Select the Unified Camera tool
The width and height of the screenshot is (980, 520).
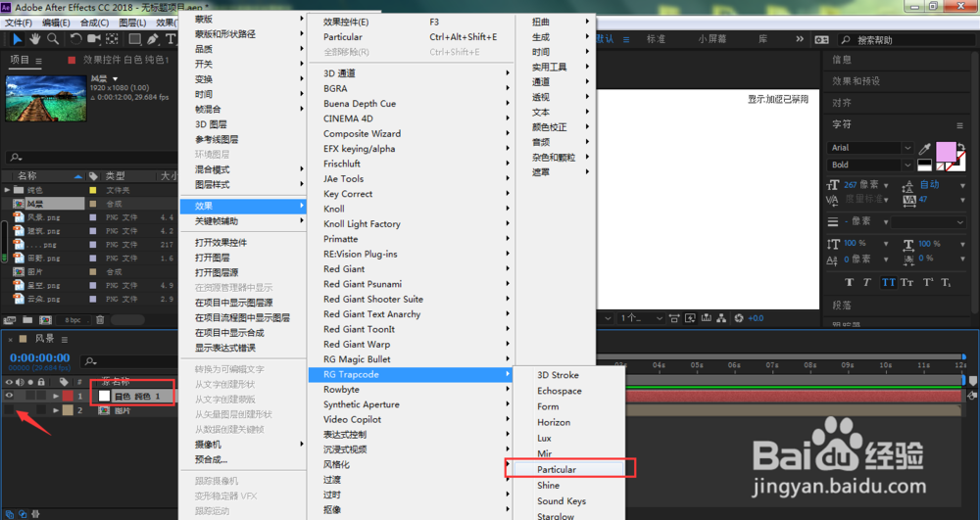tap(94, 39)
